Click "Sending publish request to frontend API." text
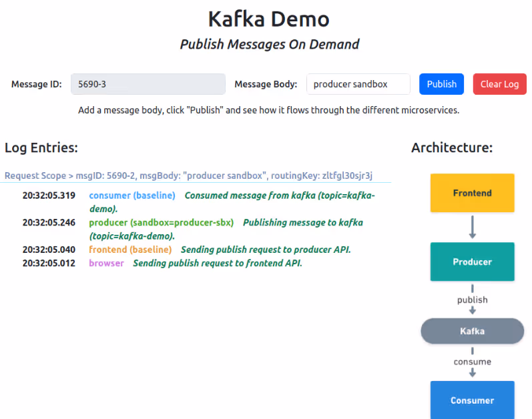The image size is (532, 419). point(218,264)
